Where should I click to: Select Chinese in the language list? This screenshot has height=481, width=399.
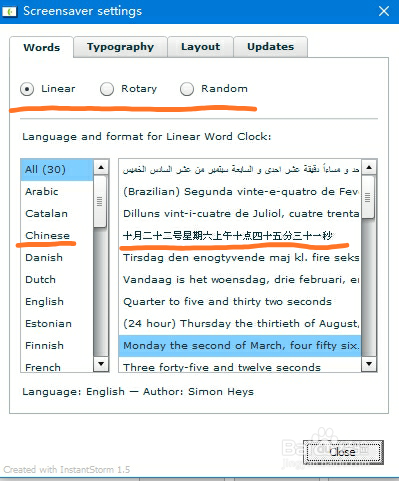point(57,236)
